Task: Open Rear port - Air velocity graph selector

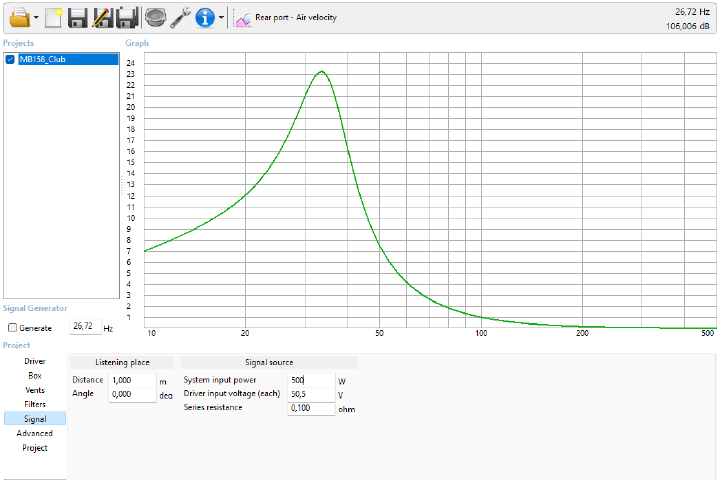Action: 296,17
